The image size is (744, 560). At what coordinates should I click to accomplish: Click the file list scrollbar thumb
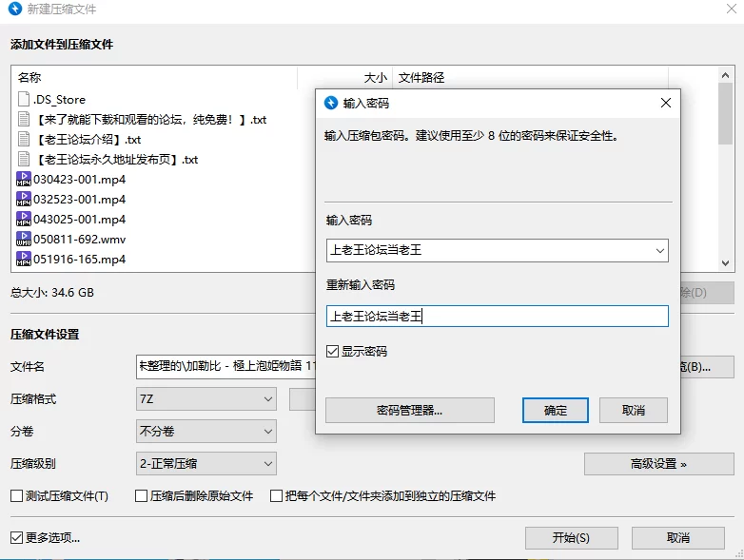pyautogui.click(x=725, y=113)
